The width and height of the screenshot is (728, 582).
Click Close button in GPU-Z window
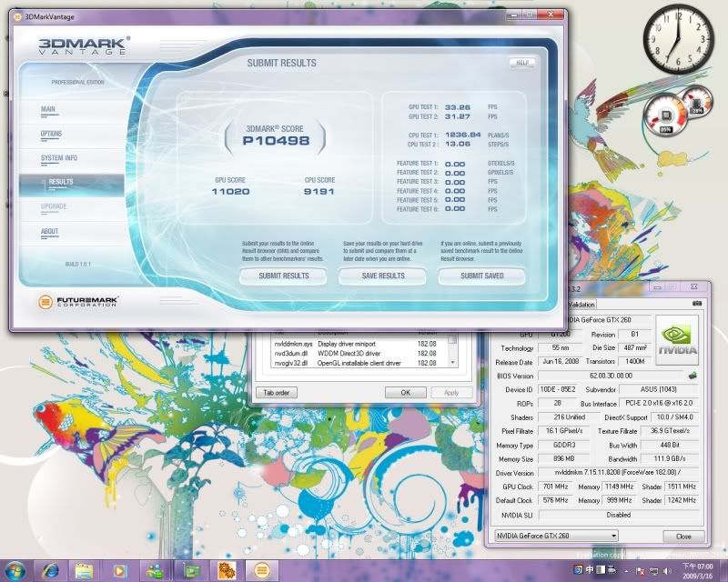coord(683,536)
